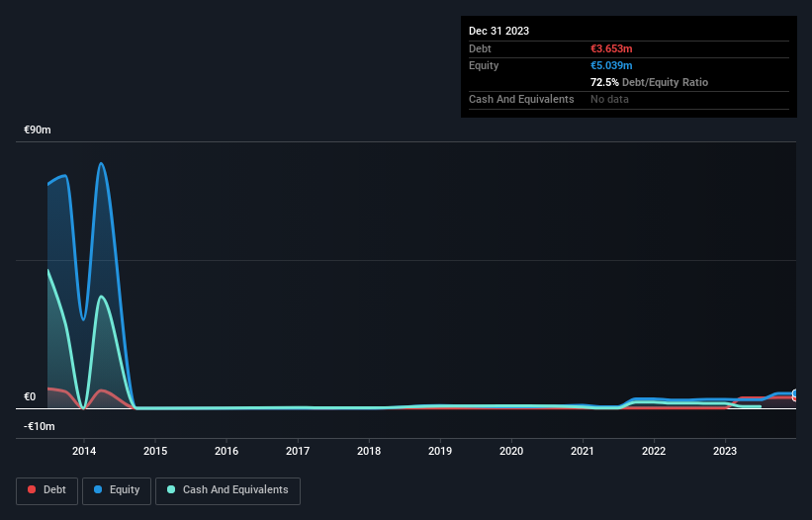This screenshot has width=812, height=520.
Task: Click the 2022 x-axis label
Action: click(654, 451)
